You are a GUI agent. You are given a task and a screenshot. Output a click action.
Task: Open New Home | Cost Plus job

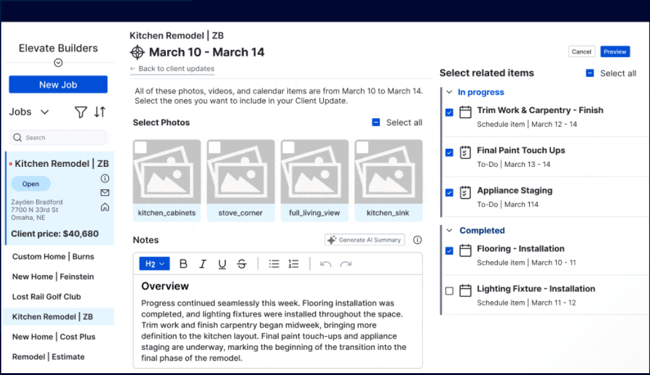[54, 337]
